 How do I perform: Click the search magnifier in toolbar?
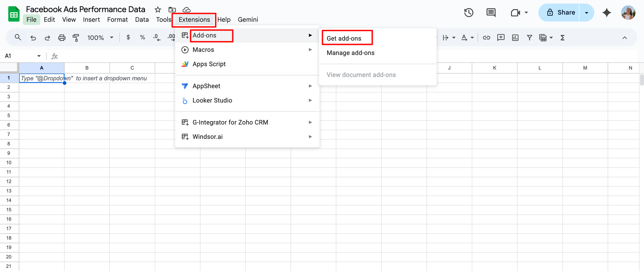[x=18, y=37]
